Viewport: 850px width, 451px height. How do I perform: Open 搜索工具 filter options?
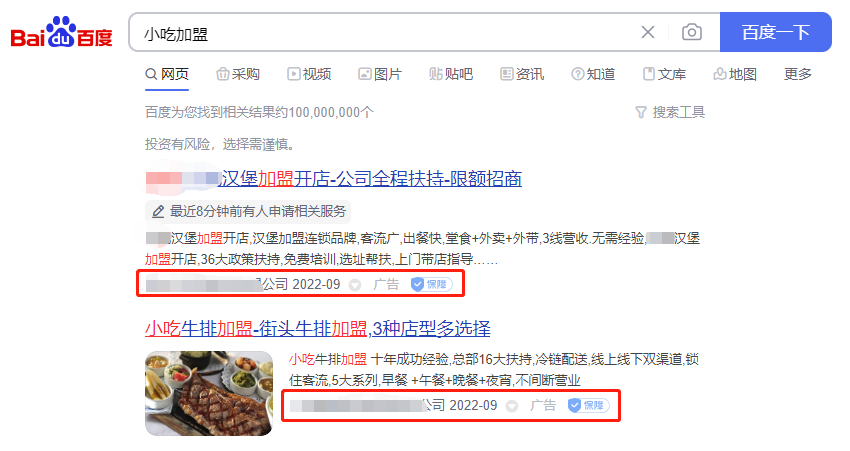pyautogui.click(x=670, y=112)
